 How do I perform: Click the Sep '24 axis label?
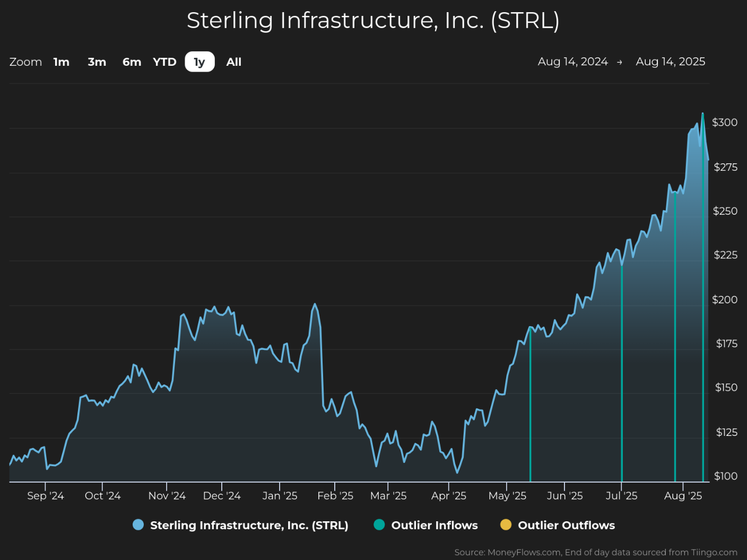click(46, 496)
